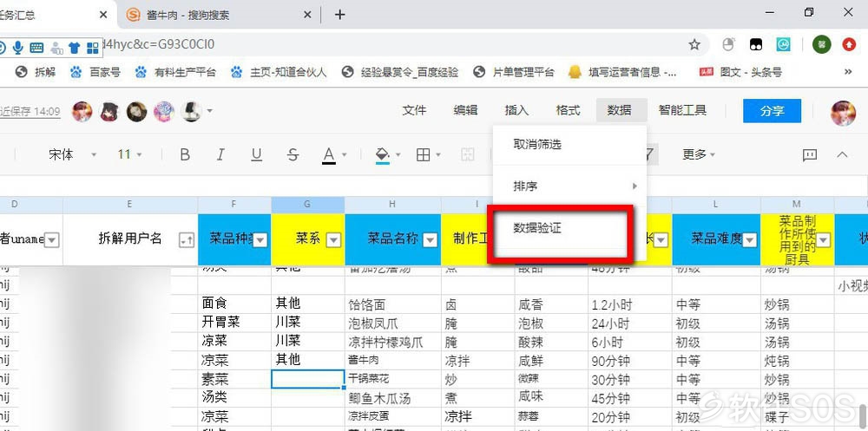
Task: Open the 数据 menu
Action: click(x=620, y=111)
